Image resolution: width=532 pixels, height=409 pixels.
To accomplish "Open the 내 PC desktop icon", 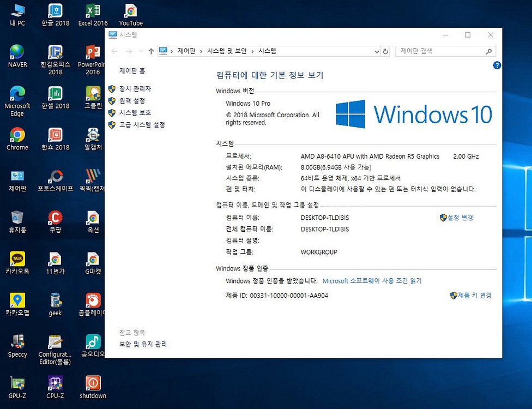I will tap(17, 15).
